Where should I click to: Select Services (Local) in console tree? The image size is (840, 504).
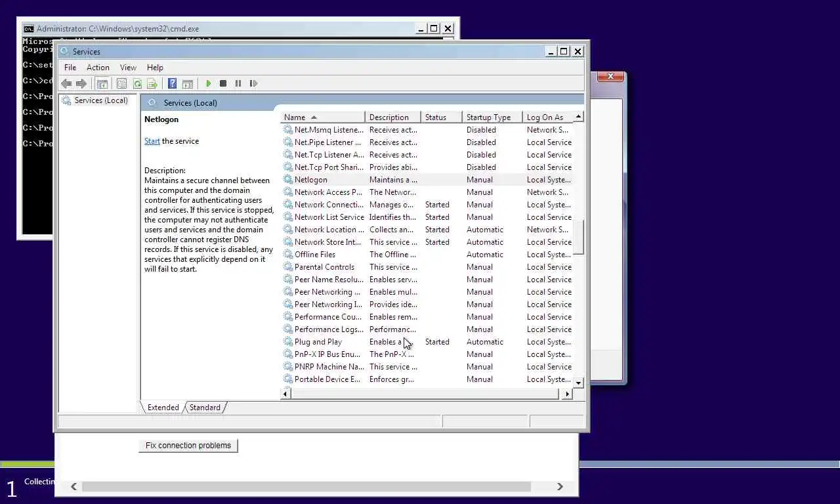tap(101, 100)
